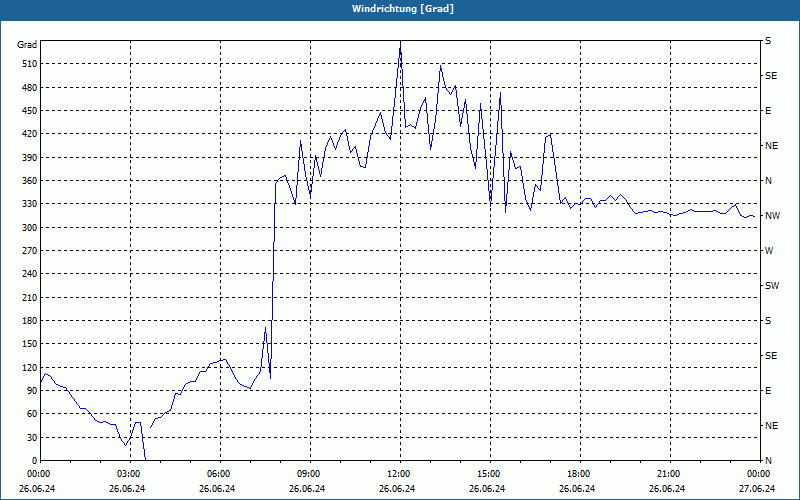Select the 450 y-axis value
The height and width of the screenshot is (500, 800).
point(30,111)
